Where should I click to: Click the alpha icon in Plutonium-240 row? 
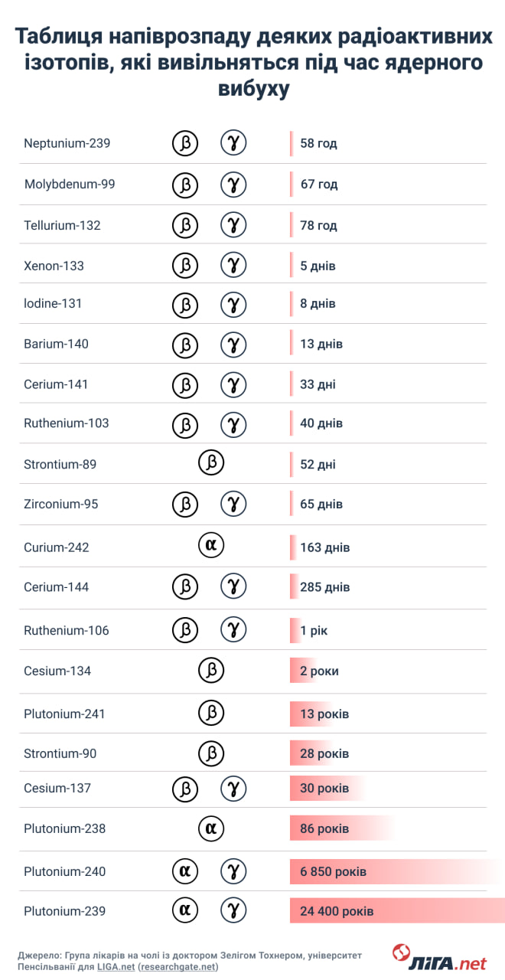tap(184, 871)
